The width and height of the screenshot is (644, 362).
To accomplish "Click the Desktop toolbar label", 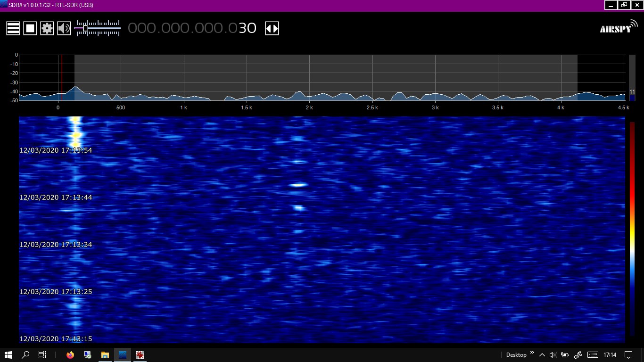I will (x=516, y=355).
